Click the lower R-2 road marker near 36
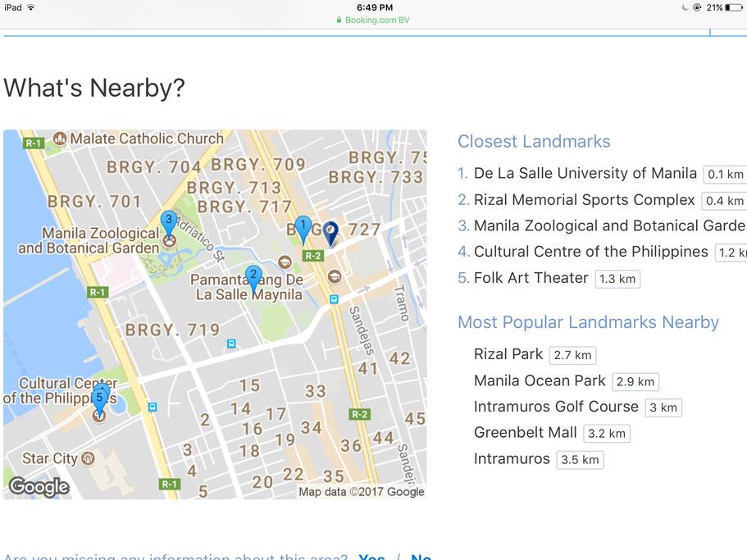 click(x=359, y=414)
